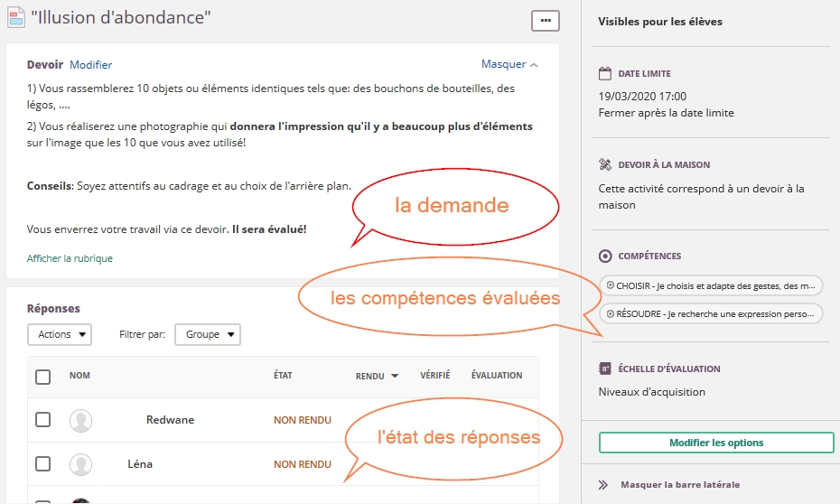Collapse the assignment with Masquer
This screenshot has height=504, width=840.
[x=509, y=65]
